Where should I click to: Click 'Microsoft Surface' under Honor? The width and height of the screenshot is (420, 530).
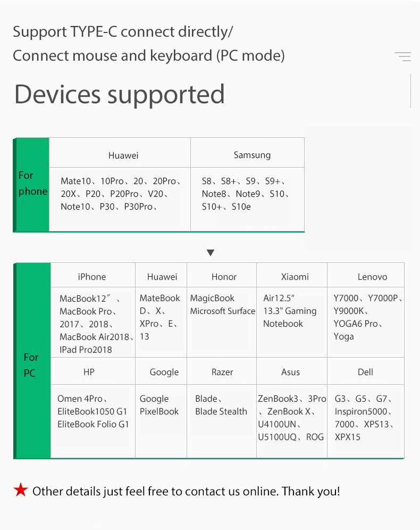click(222, 311)
